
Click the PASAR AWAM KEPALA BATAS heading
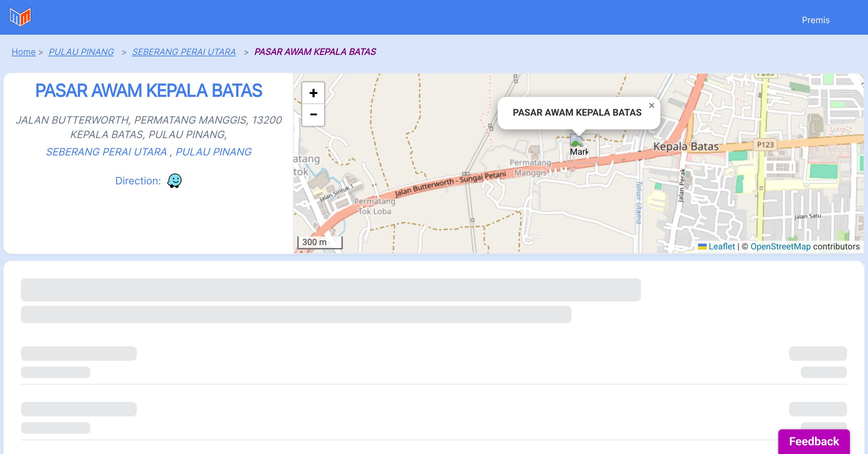(149, 90)
